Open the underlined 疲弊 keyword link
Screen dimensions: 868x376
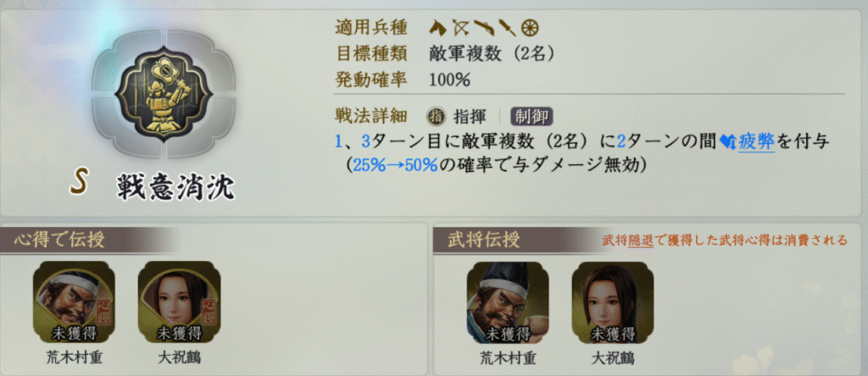[x=756, y=142]
